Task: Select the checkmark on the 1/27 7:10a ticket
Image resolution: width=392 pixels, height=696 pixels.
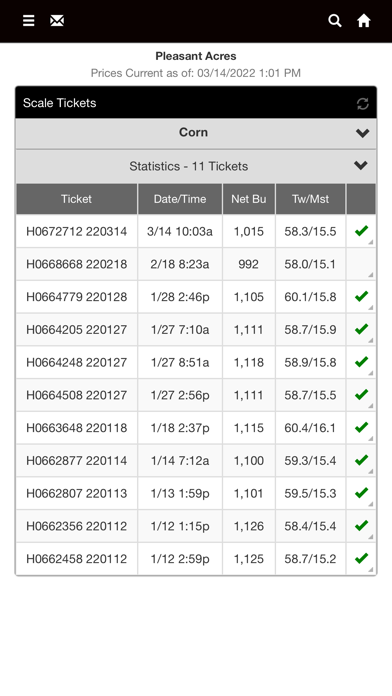Action: (361, 329)
